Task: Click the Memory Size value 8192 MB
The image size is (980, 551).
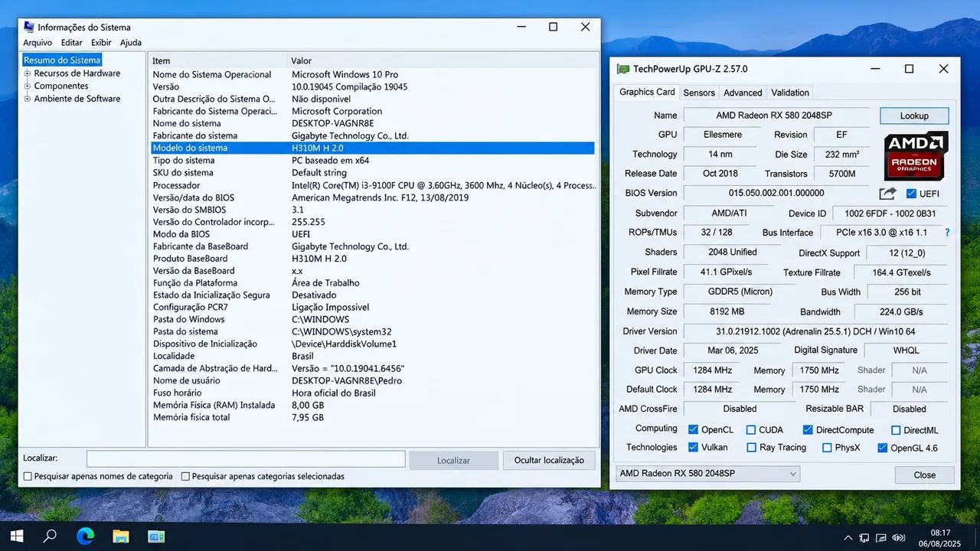Action: pos(727,311)
